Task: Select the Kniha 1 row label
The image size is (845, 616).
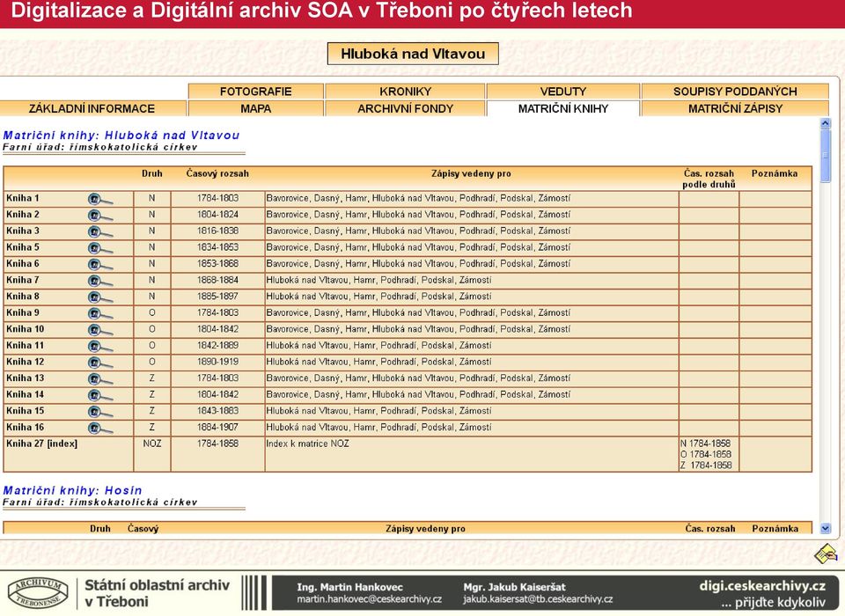Action: pos(23,198)
